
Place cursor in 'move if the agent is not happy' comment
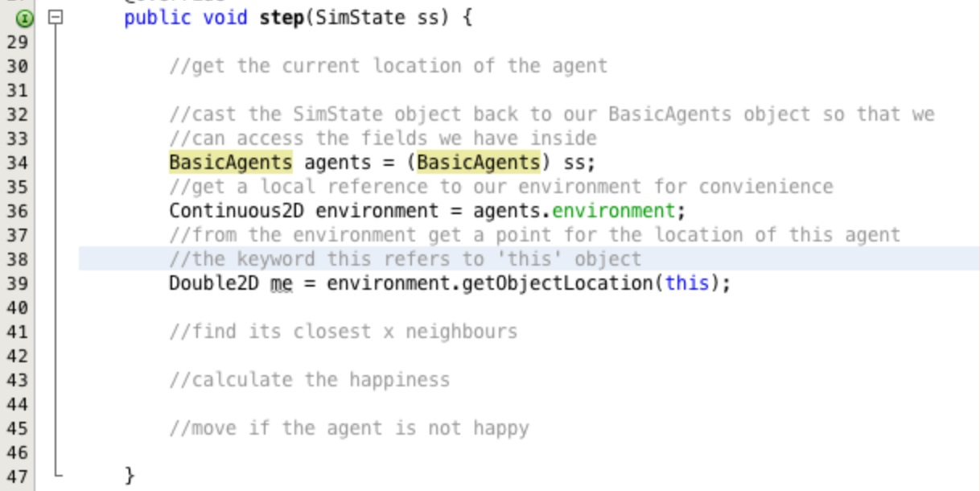pos(349,428)
